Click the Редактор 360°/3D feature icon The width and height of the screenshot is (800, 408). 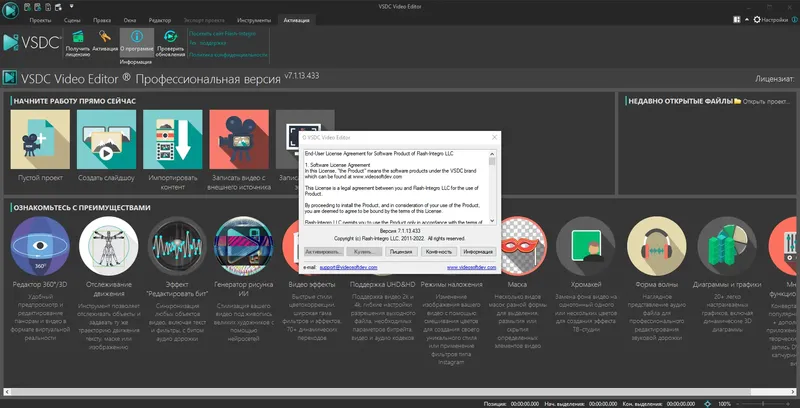tap(40, 246)
